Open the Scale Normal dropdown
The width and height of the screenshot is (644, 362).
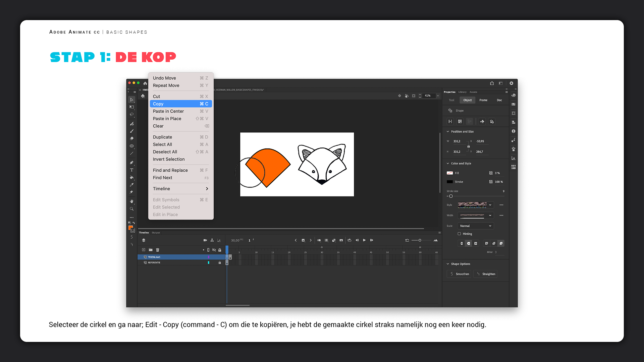pyautogui.click(x=475, y=226)
